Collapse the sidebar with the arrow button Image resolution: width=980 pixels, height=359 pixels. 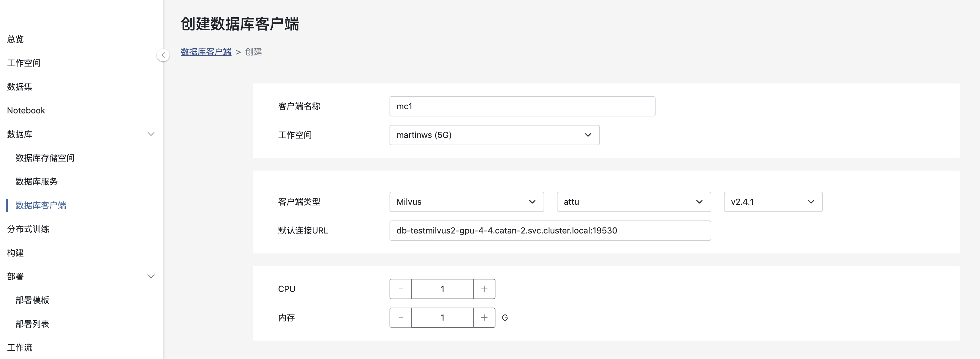[163, 55]
